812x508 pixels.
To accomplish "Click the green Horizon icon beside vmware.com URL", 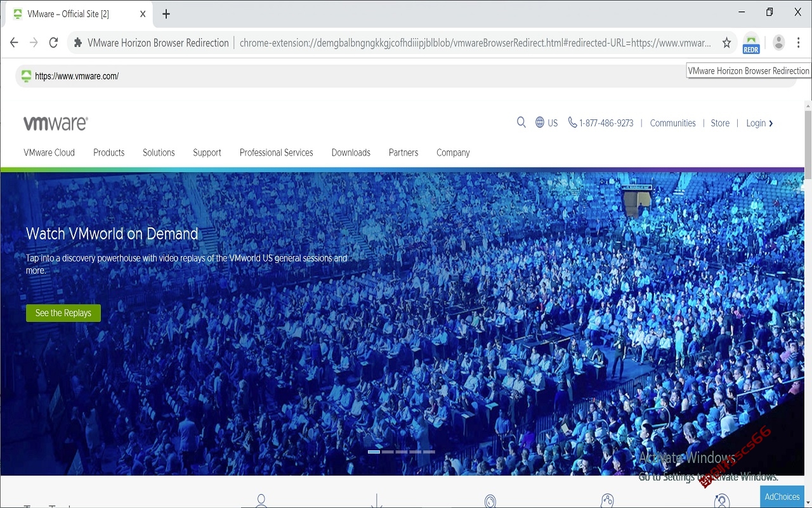I will click(26, 76).
